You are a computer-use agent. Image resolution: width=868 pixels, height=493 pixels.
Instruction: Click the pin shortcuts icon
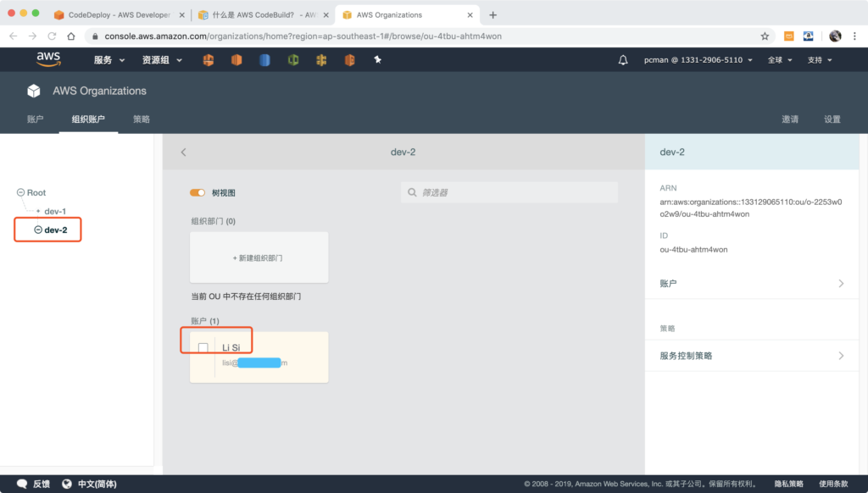[377, 60]
